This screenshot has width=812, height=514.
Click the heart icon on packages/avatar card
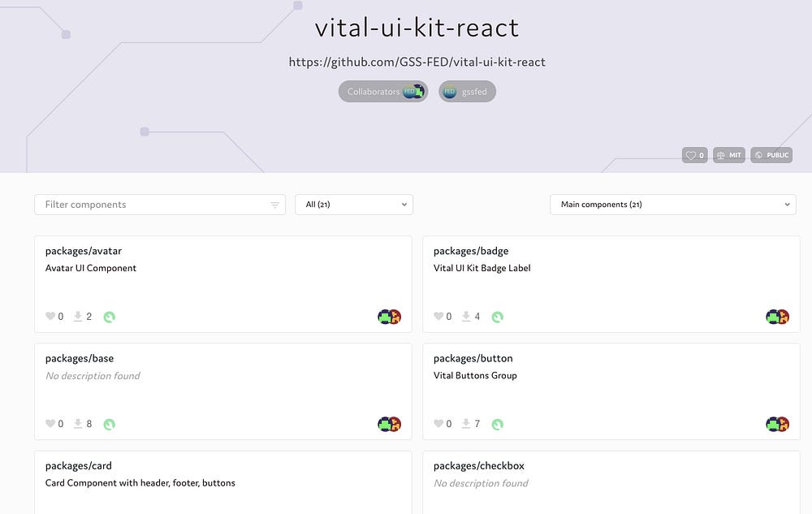(x=50, y=316)
